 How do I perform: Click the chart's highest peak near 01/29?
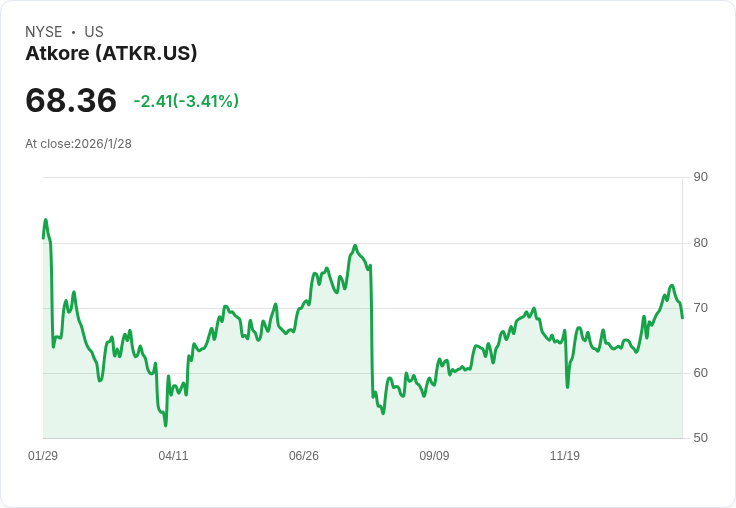click(46, 220)
